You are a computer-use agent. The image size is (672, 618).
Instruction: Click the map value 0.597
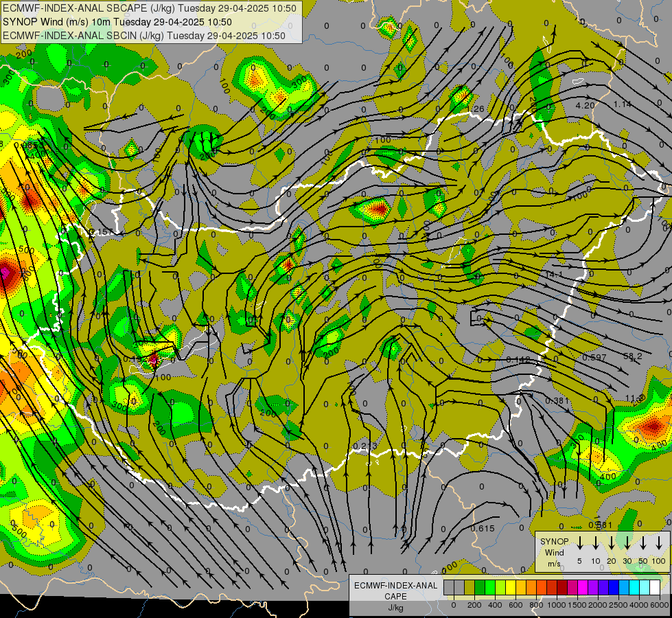(594, 357)
